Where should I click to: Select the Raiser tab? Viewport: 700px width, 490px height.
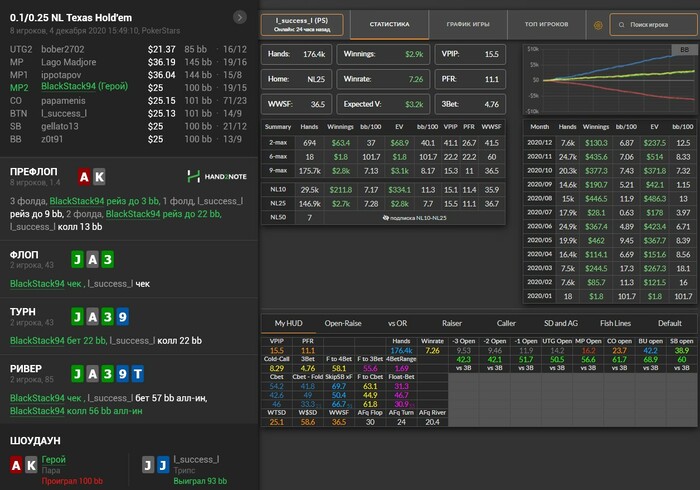pyautogui.click(x=452, y=323)
